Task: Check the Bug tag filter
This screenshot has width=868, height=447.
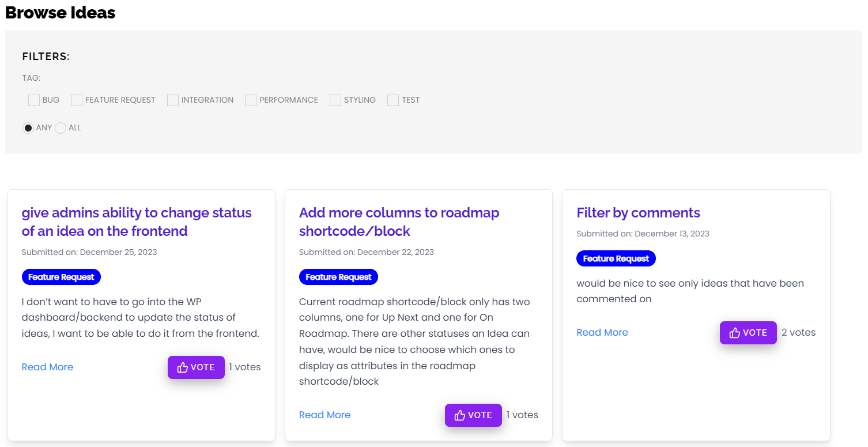Action: point(34,100)
